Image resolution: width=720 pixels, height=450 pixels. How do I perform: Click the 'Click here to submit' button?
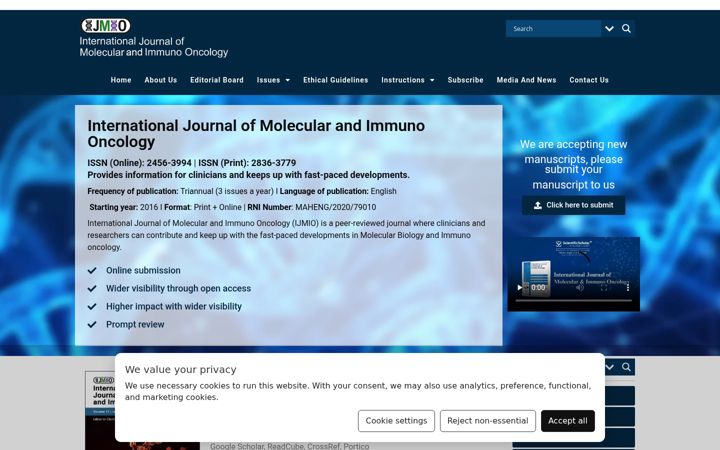[x=574, y=205]
